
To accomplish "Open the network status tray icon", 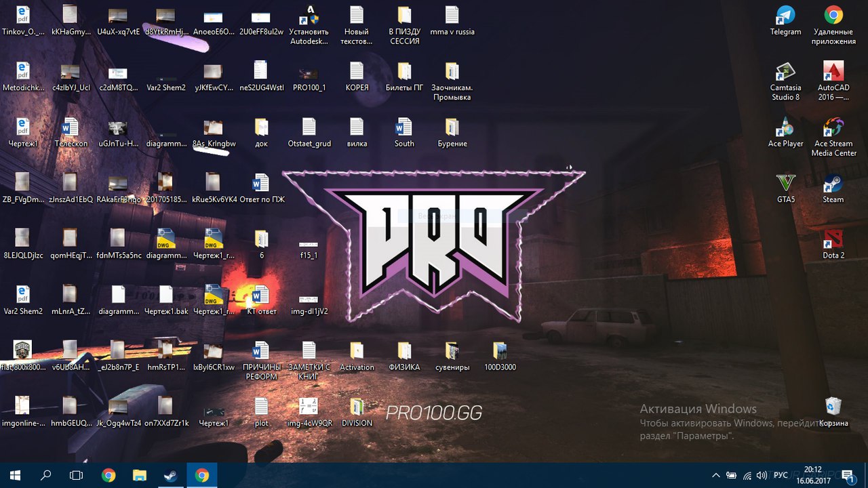I will (x=747, y=475).
